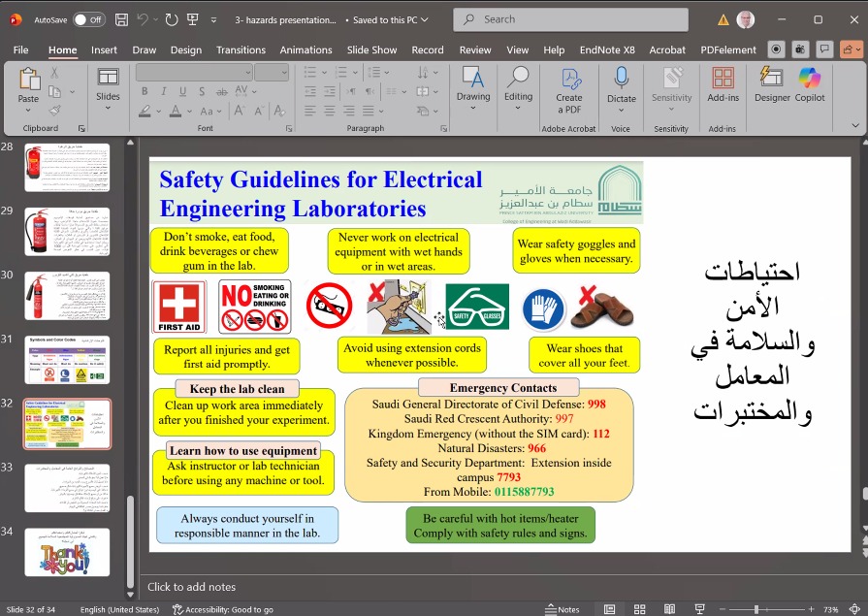
Task: Click the Save icon in title bar
Action: click(x=121, y=19)
